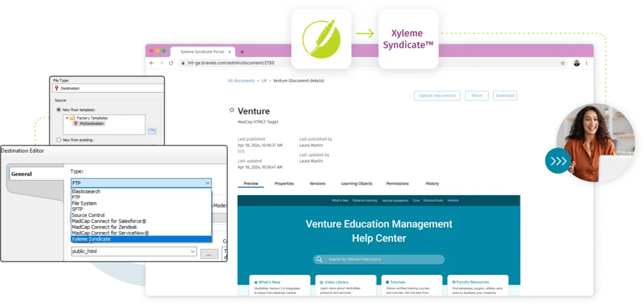The height and width of the screenshot is (306, 644).
Task: Click the MadCap Flare feather logo tile
Action: [x=321, y=39]
